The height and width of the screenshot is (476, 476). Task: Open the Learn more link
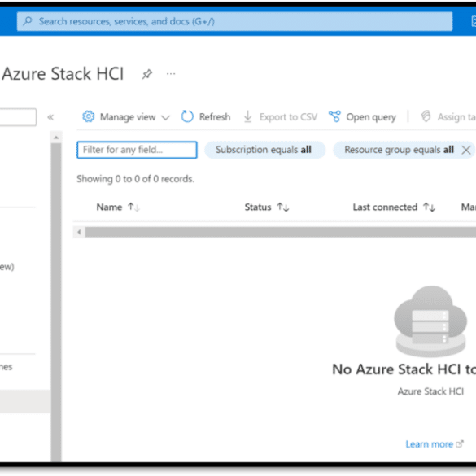click(x=435, y=444)
